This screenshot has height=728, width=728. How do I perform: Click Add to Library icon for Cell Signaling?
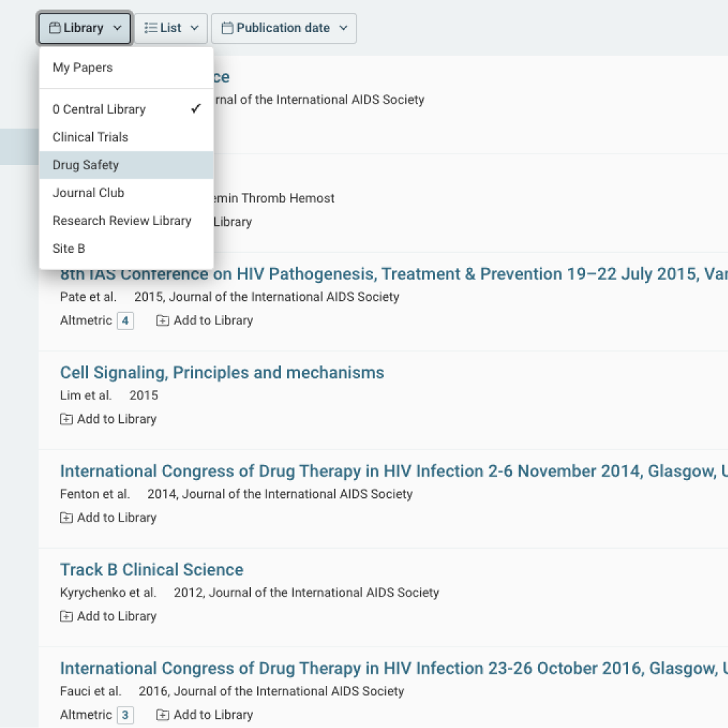[x=66, y=419]
